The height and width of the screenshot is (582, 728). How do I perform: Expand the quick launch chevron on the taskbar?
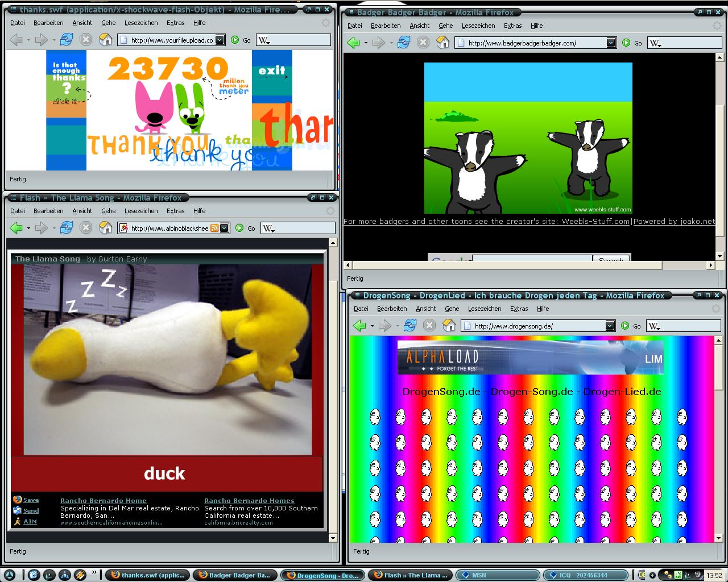[x=94, y=573]
